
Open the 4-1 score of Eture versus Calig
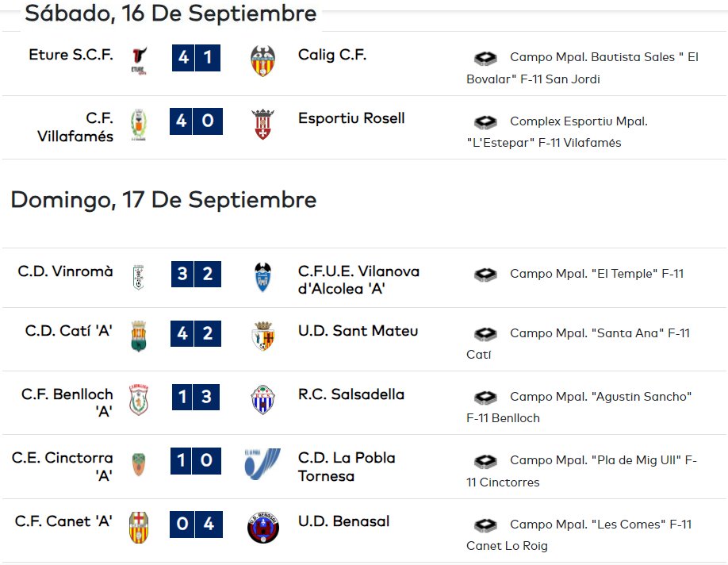point(196,58)
